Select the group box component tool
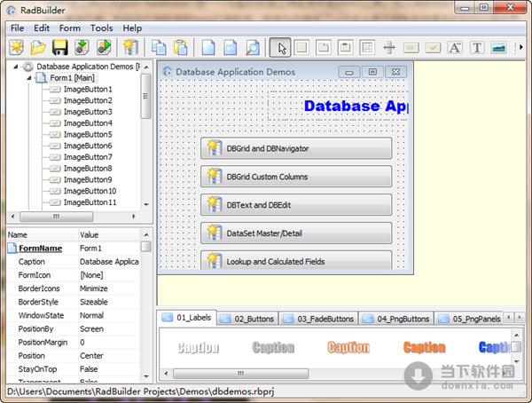Viewport: 532px width, 403px height. coord(345,47)
